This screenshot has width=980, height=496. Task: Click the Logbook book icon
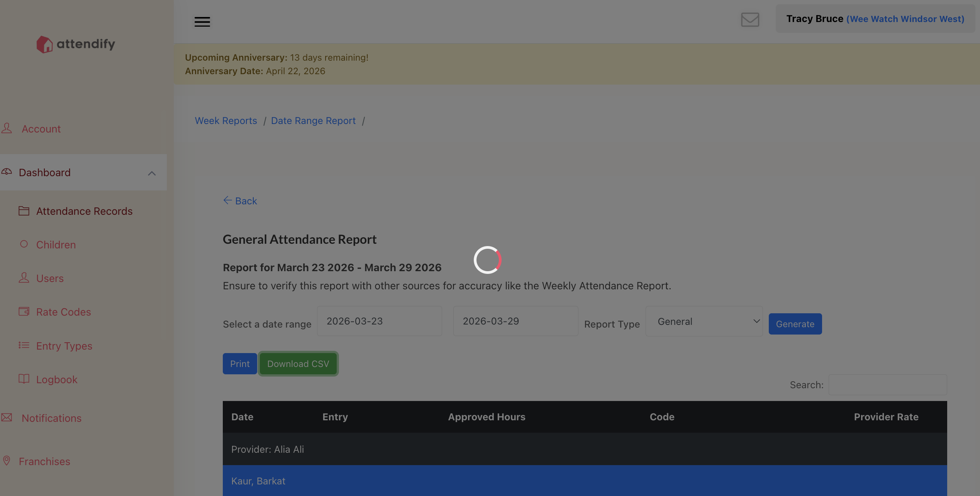point(24,379)
